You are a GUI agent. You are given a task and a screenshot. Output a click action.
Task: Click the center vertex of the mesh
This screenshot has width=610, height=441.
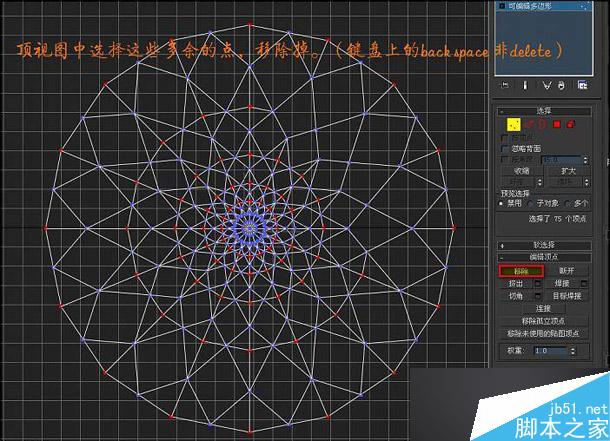click(250, 229)
